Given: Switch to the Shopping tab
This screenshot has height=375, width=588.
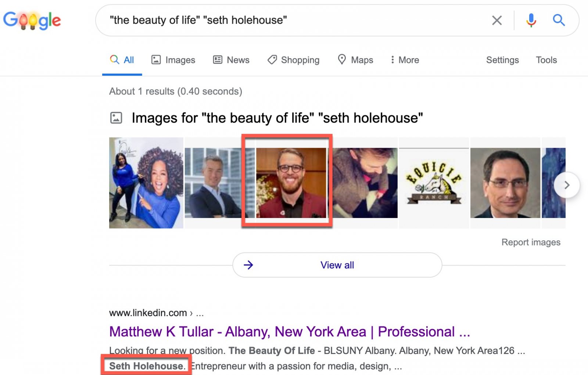Looking at the screenshot, I should click(293, 60).
